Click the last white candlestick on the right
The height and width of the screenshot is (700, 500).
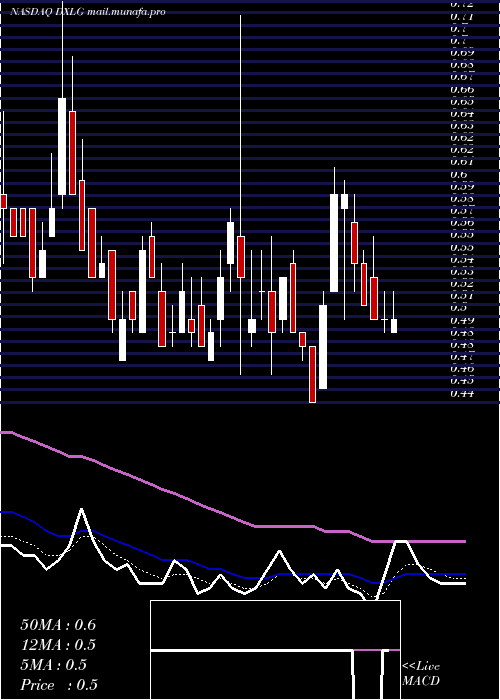click(394, 326)
